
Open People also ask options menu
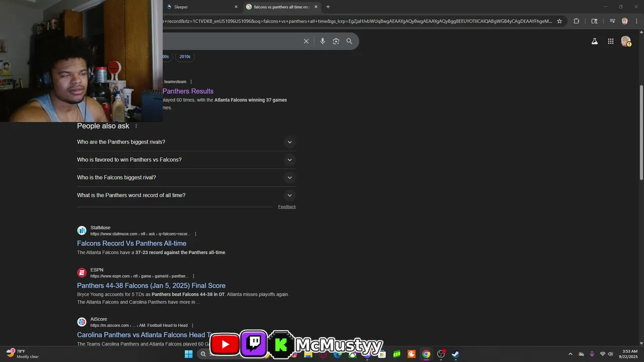coord(136,126)
